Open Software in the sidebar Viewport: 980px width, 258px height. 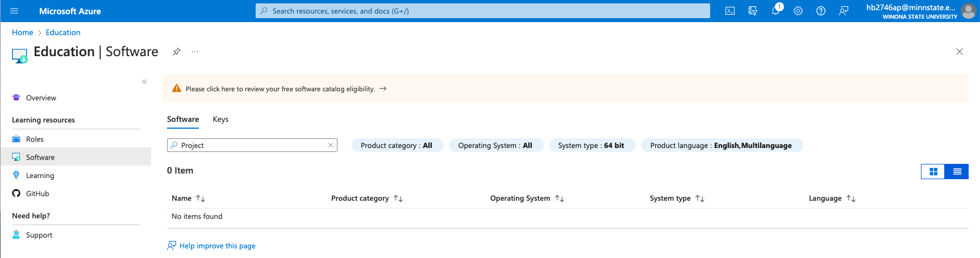[76, 157]
